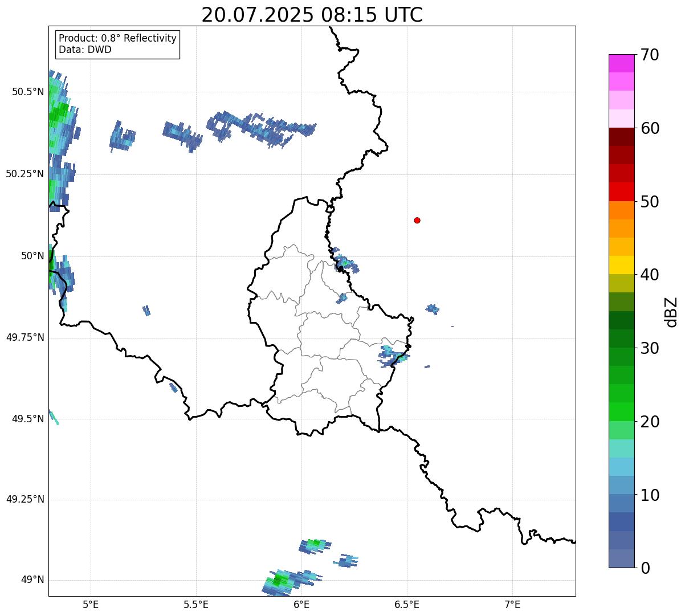The image size is (685, 616).
Task: Click the 49.75°N latitude label
Action: click(25, 337)
